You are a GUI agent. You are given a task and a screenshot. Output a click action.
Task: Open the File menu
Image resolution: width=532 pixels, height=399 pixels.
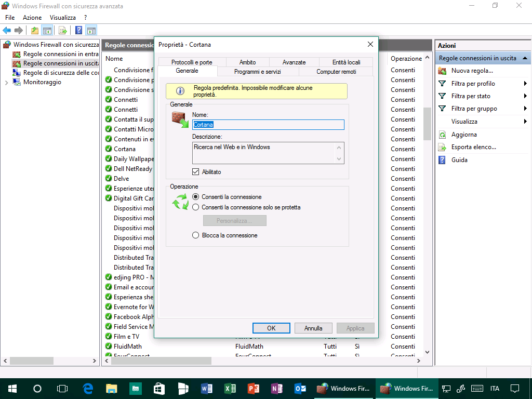10,18
